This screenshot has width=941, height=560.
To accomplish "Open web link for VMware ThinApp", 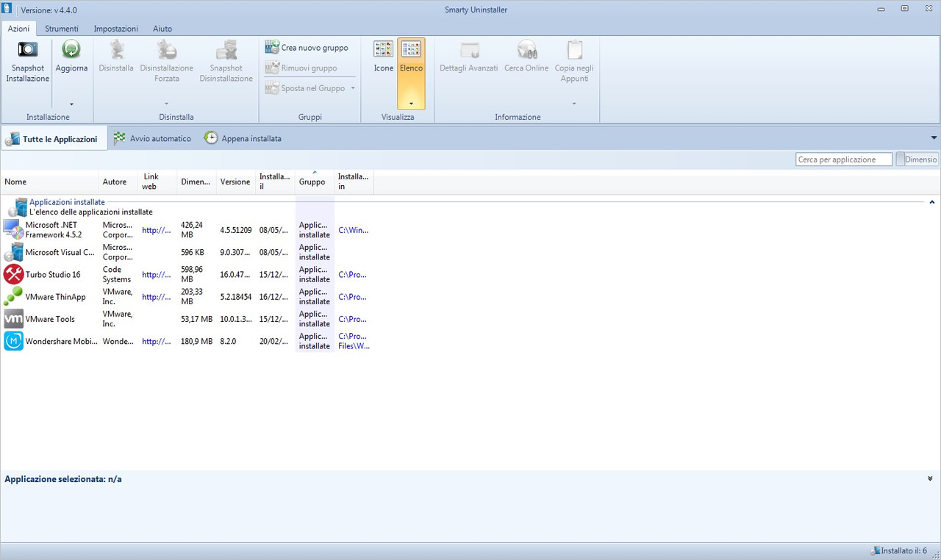I will click(x=157, y=297).
